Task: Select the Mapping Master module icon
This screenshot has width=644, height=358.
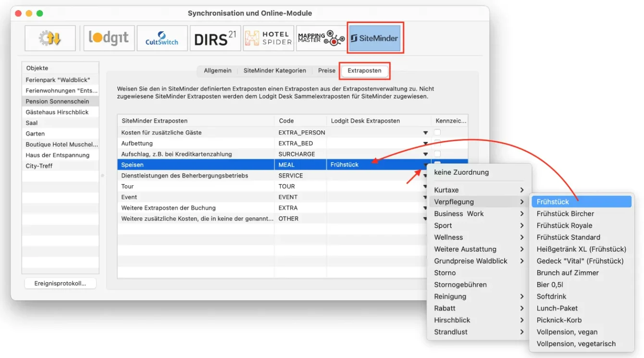Action: 321,38
